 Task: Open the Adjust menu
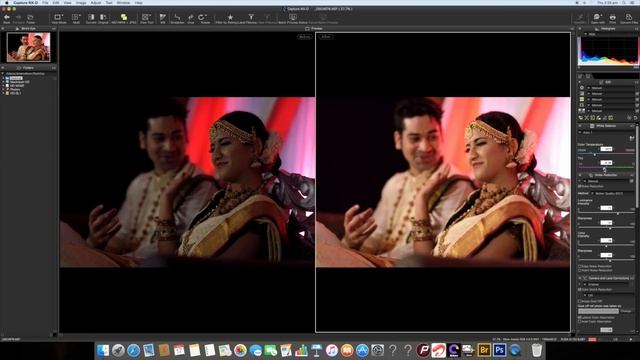[x=96, y=3]
